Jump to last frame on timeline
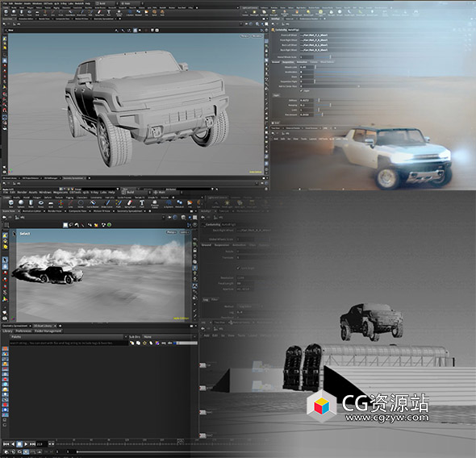This screenshot has height=458, width=476. click(32, 443)
